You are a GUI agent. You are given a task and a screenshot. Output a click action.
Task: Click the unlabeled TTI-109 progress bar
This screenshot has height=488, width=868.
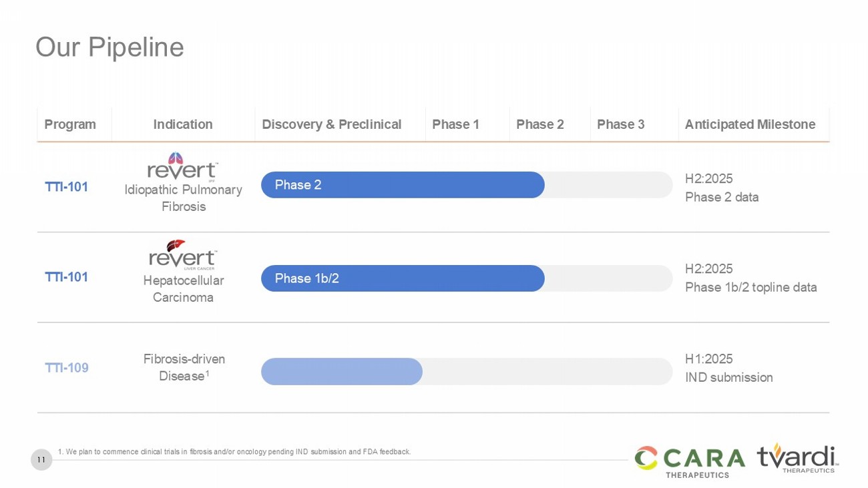pos(342,371)
